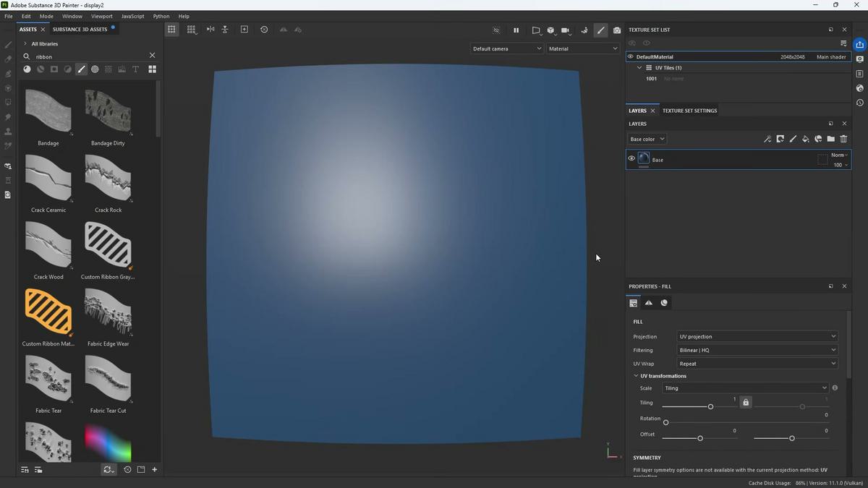Viewport: 868px width, 488px height.
Task: Select the Eraser tool
Action: (8, 59)
